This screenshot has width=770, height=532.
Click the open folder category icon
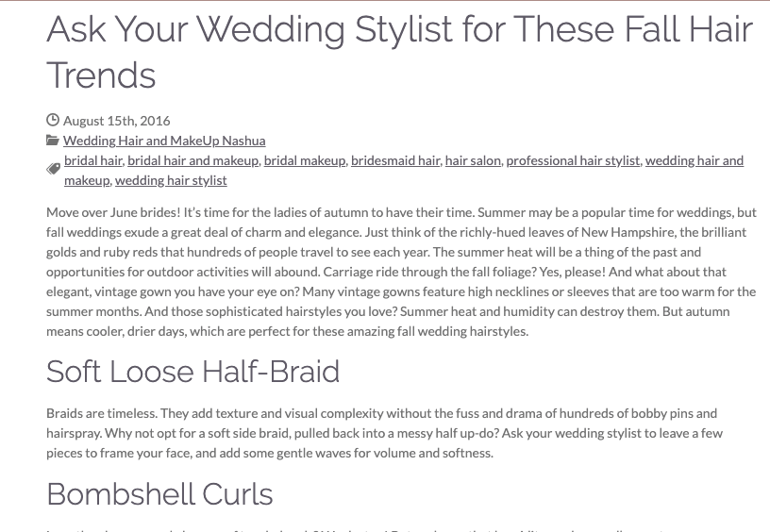[53, 141]
